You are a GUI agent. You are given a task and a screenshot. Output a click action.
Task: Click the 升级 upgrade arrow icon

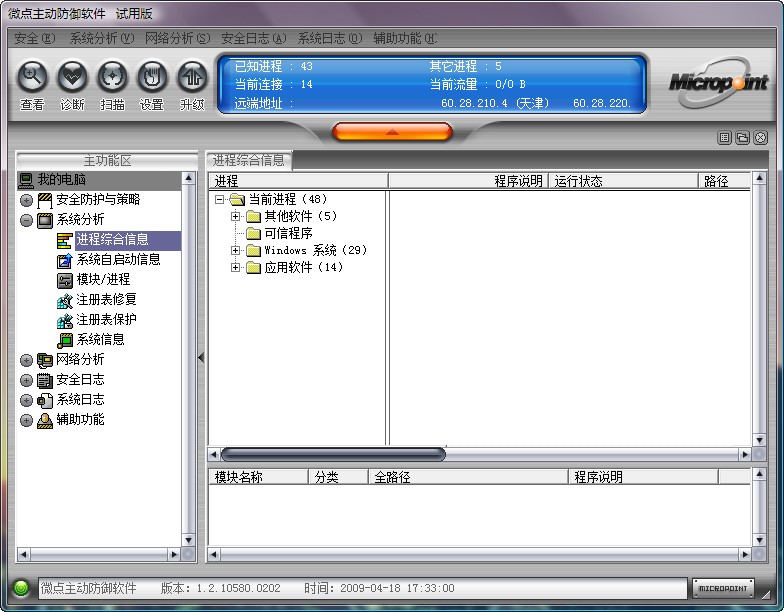click(x=192, y=77)
